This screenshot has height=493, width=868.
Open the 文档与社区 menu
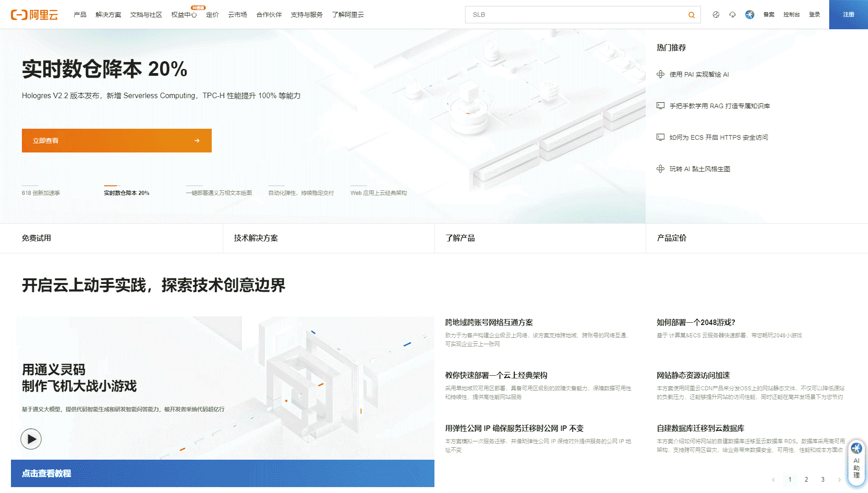146,15
